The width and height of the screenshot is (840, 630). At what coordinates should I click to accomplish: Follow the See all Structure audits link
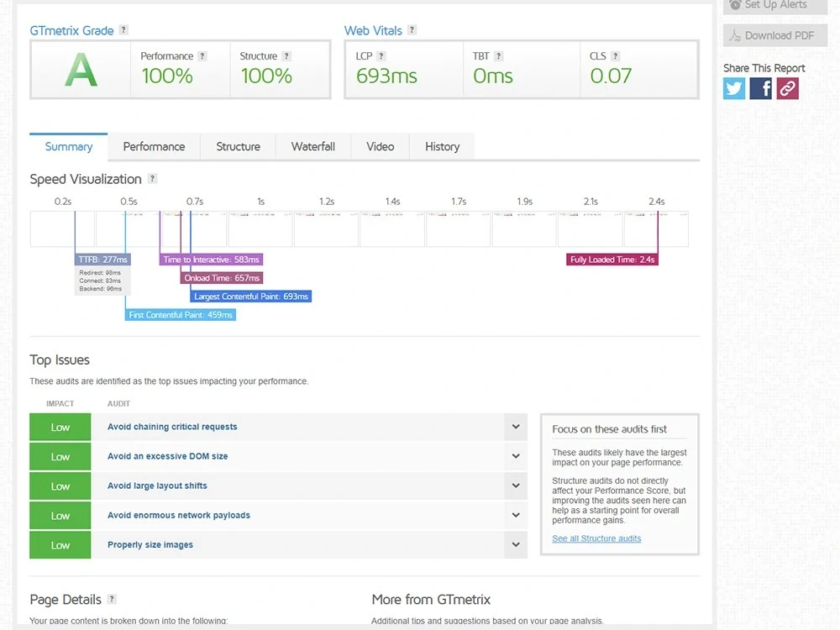596,538
